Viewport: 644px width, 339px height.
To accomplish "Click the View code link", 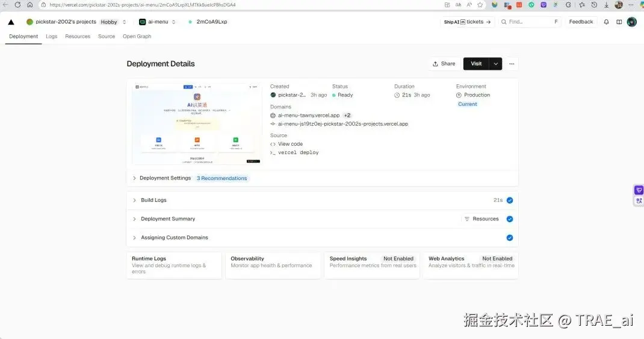I will [x=290, y=145].
